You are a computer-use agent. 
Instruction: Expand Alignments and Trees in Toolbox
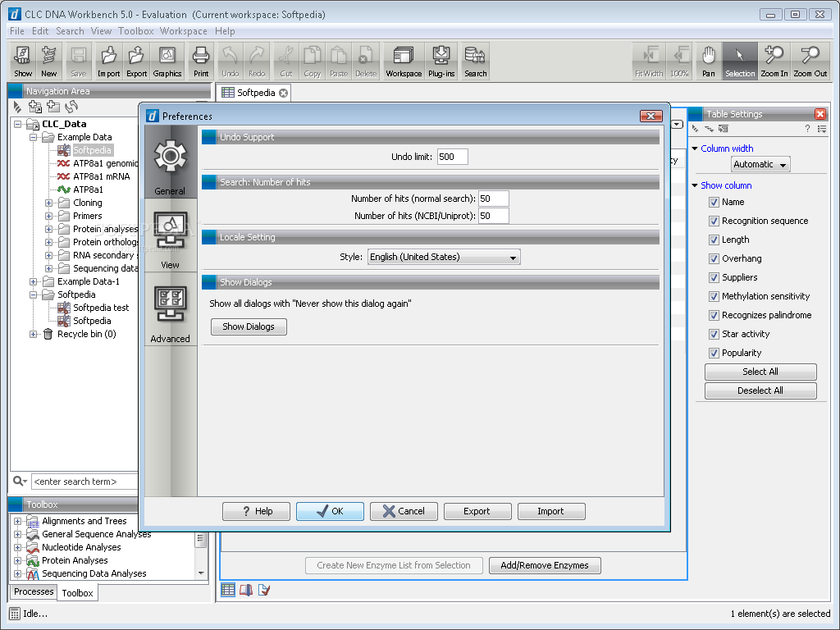[18, 521]
